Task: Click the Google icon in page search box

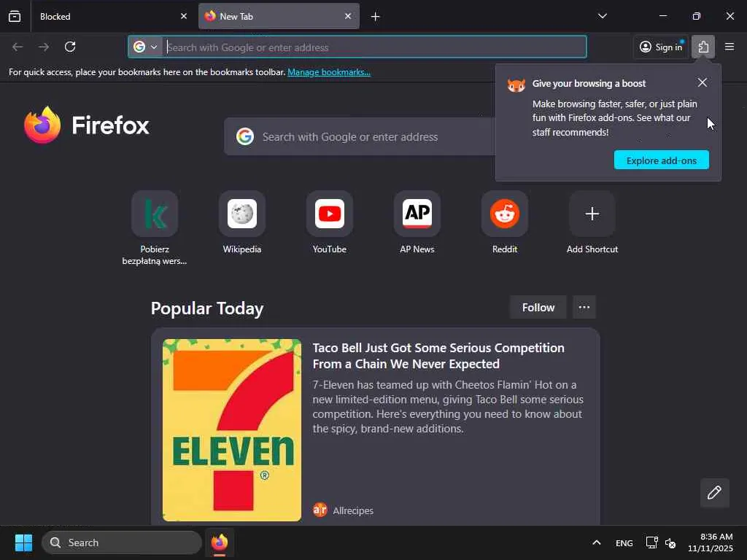Action: tap(245, 136)
